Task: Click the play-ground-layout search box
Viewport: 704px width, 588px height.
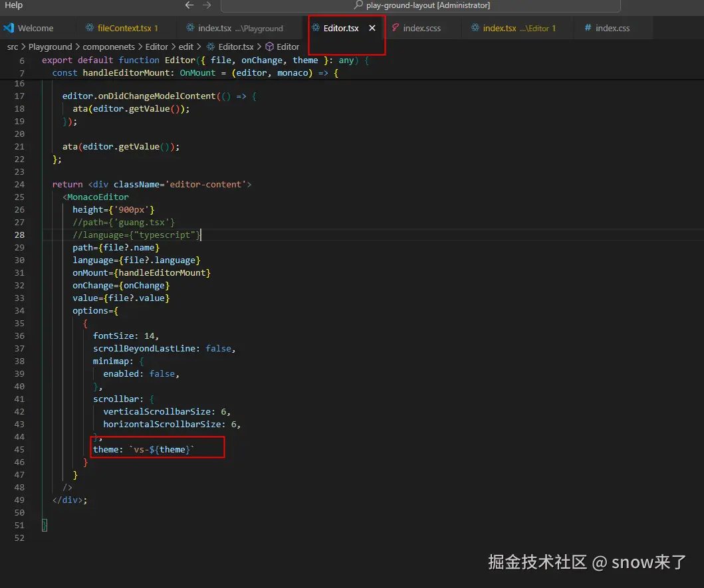Action: (x=421, y=5)
